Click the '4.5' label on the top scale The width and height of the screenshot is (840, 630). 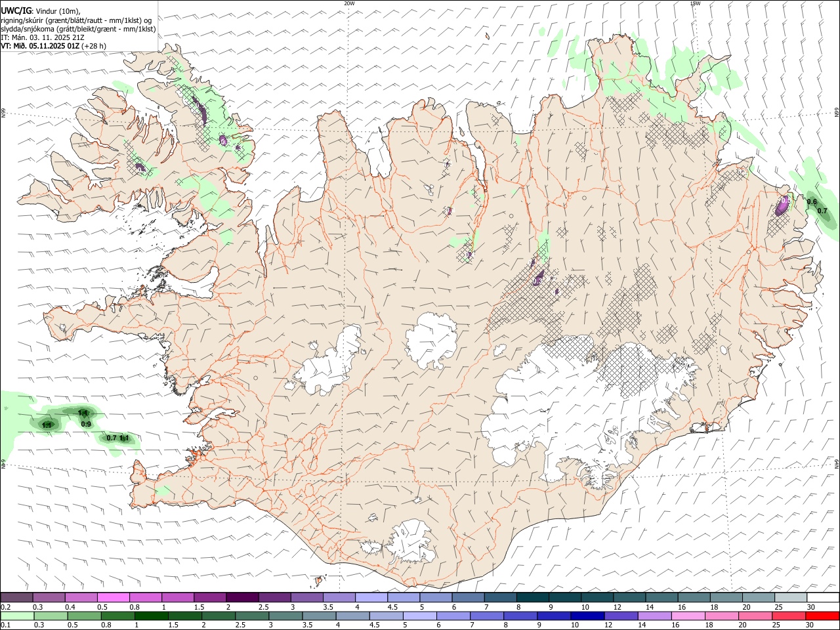393,607
